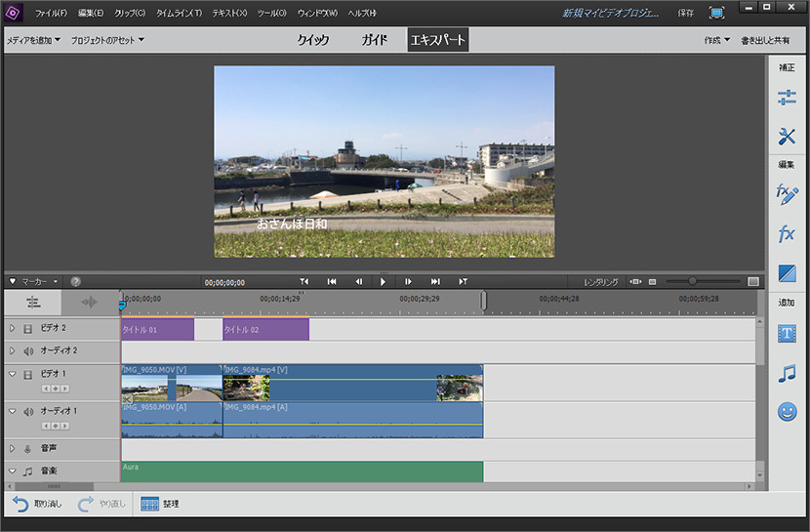The height and width of the screenshot is (532, 810).
Task: Open the Music note panel icon
Action: coord(787,373)
